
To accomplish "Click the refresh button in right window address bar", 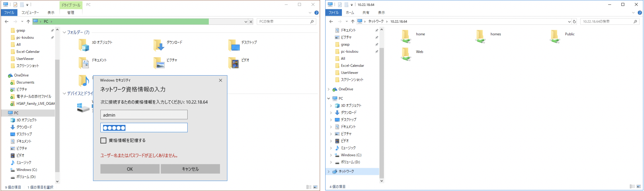I will pos(574,22).
